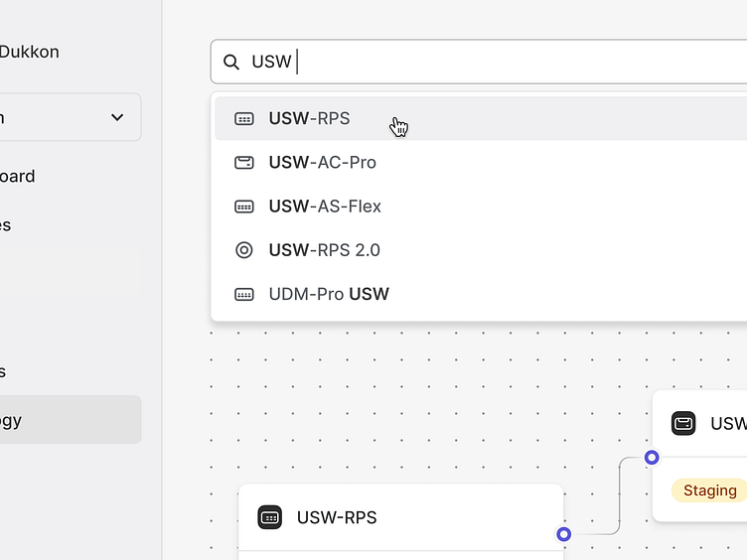Click the connection port on USW-RPS node
747x560 pixels.
(x=563, y=534)
